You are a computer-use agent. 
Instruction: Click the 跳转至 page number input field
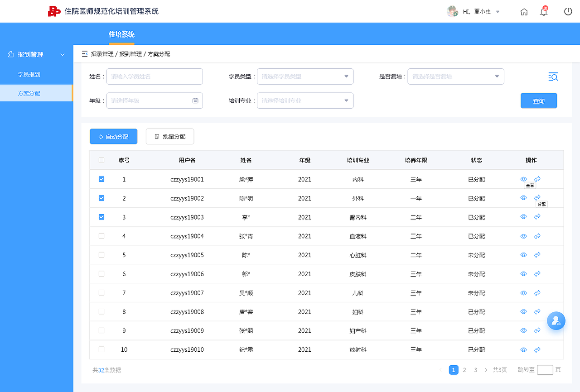point(545,370)
